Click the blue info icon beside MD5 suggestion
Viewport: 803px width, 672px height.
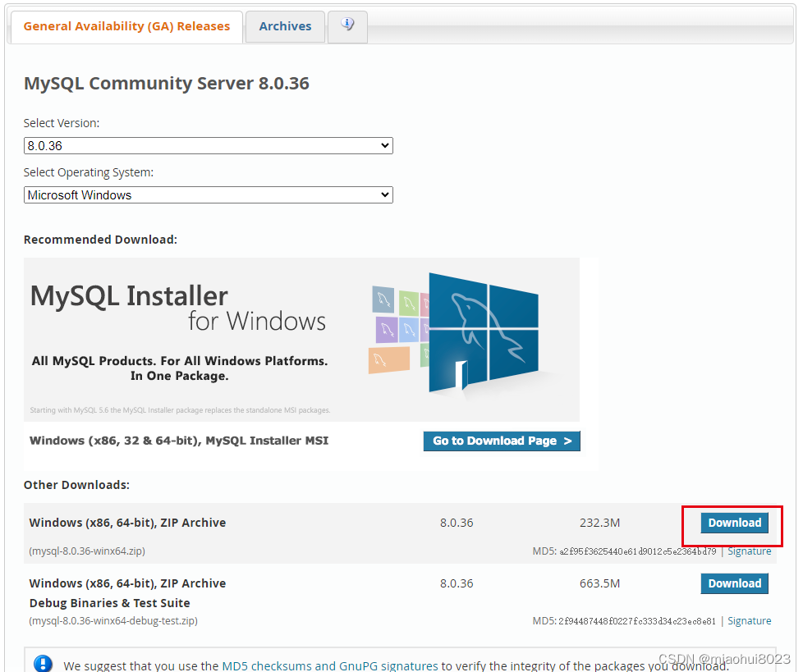click(x=43, y=664)
